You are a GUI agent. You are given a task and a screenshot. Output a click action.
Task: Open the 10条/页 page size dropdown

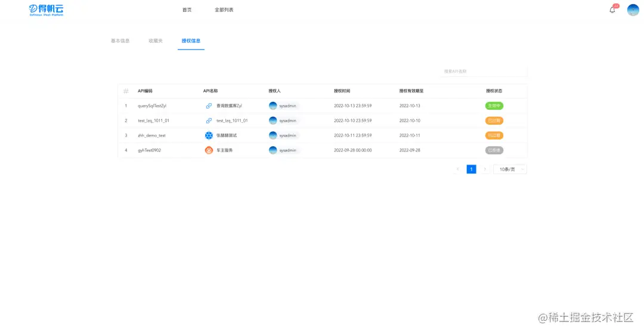tap(510, 169)
